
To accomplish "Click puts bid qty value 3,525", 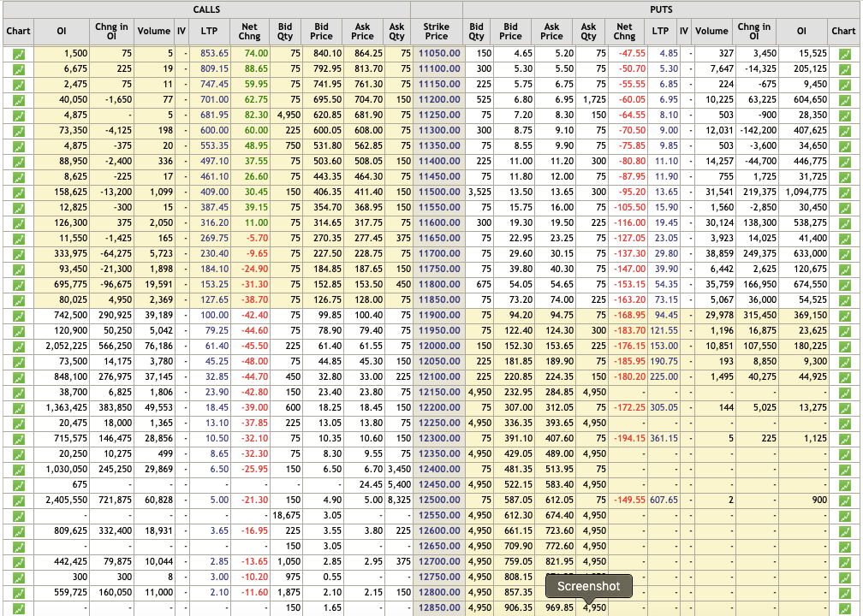I will click(480, 192).
